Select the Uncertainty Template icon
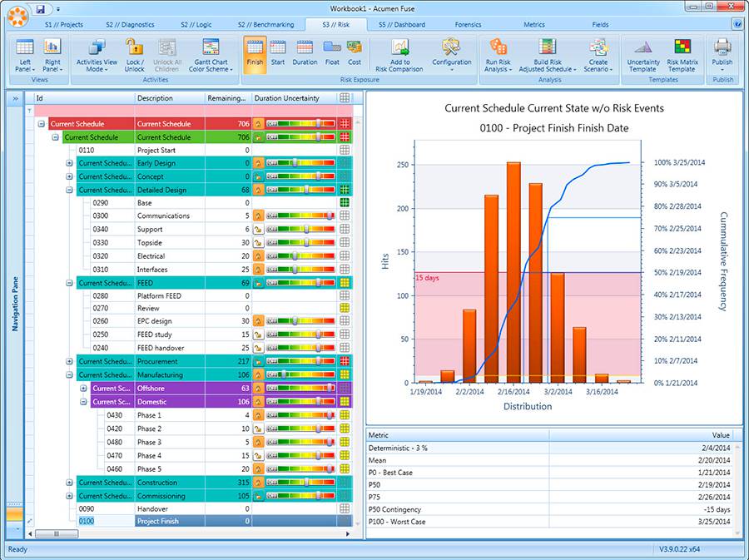This screenshot has height=560, width=749. click(x=642, y=55)
